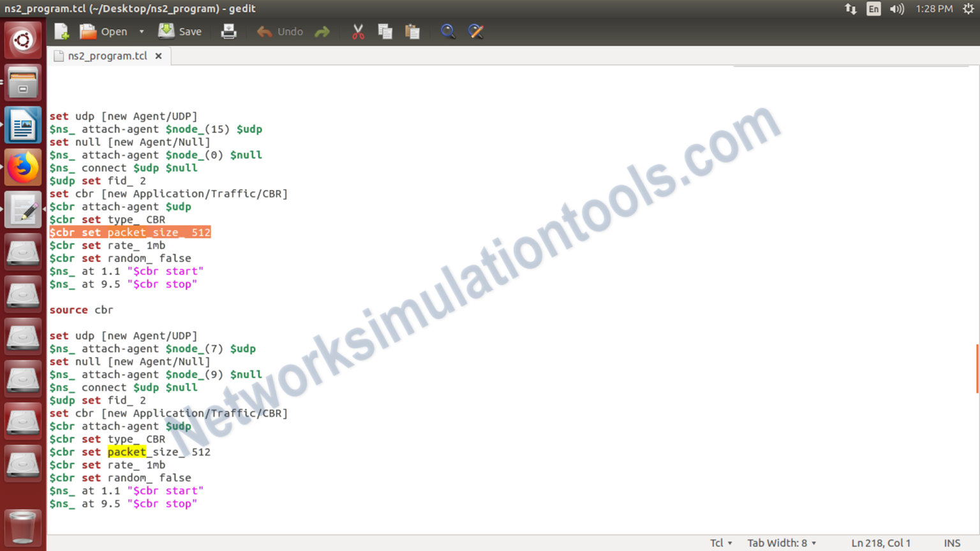Create a new document
The height and width of the screenshot is (551, 980).
click(61, 31)
